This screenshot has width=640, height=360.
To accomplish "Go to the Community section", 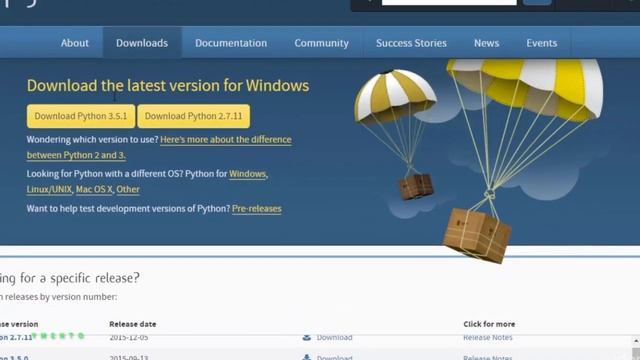I will [x=322, y=43].
